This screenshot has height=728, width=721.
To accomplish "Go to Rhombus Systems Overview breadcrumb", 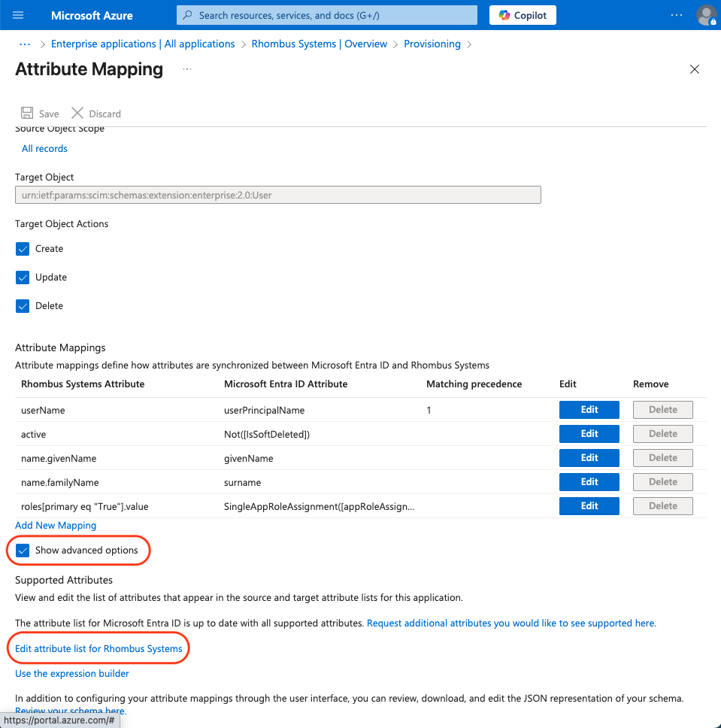I will click(x=320, y=44).
